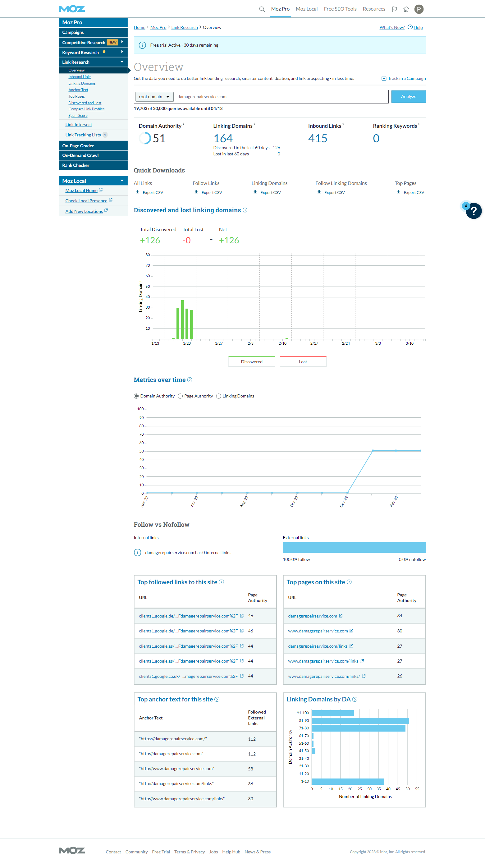Click arrow icon next to Metrics over time
This screenshot has height=868, width=485.
[x=190, y=380]
